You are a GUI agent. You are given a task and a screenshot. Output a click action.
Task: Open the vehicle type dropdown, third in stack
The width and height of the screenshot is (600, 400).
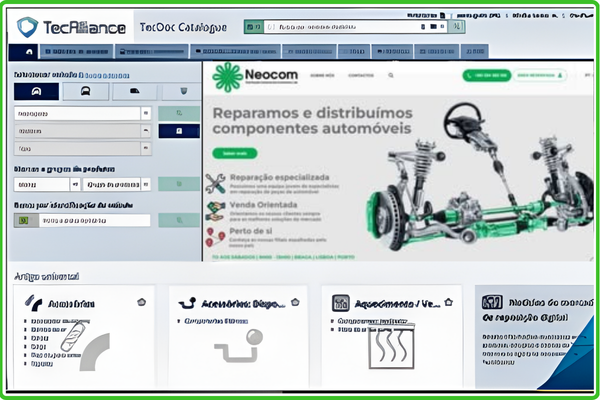(83, 149)
